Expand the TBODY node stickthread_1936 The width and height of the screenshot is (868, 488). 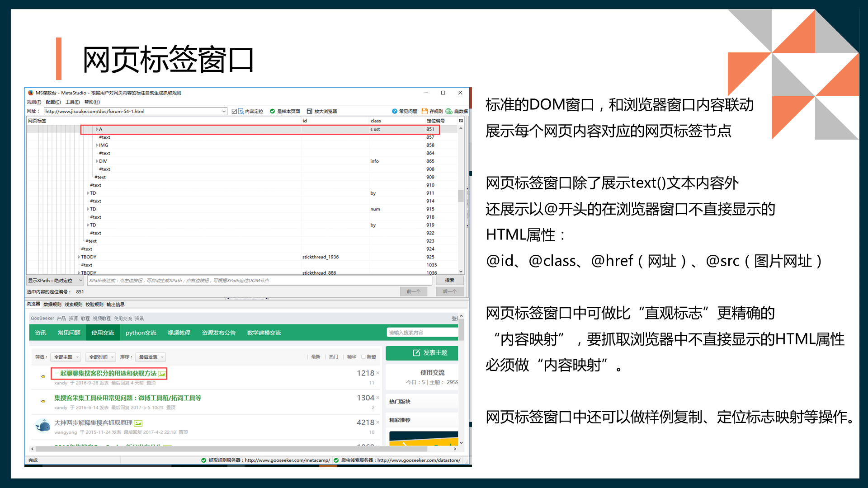(x=79, y=257)
